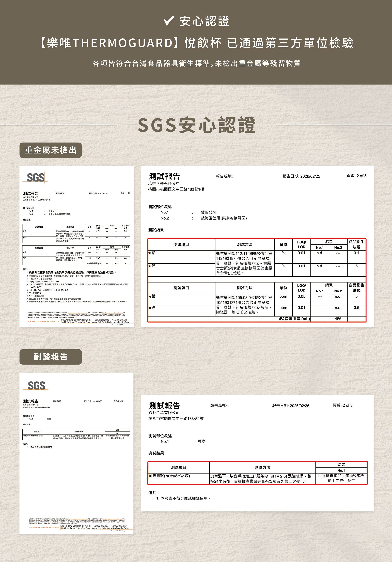Click the SGS安心認證 section heading
The image size is (392, 562).
point(196,125)
